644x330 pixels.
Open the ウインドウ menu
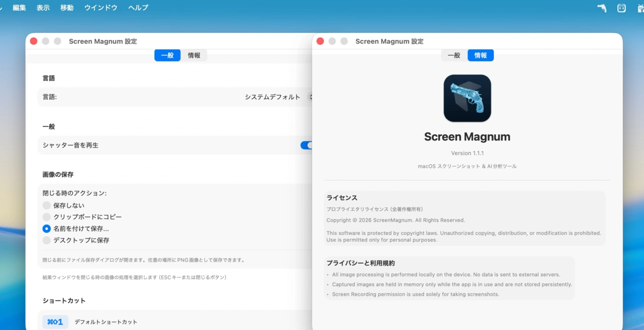point(101,8)
